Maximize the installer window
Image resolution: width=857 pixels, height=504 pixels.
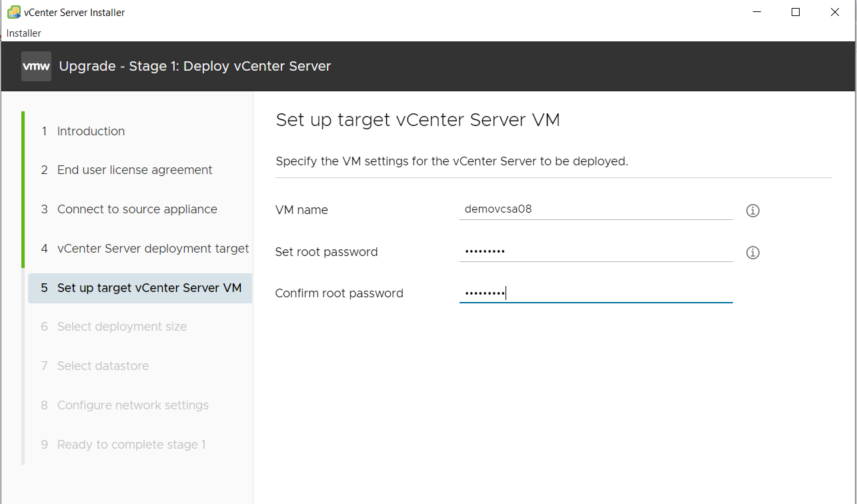796,12
